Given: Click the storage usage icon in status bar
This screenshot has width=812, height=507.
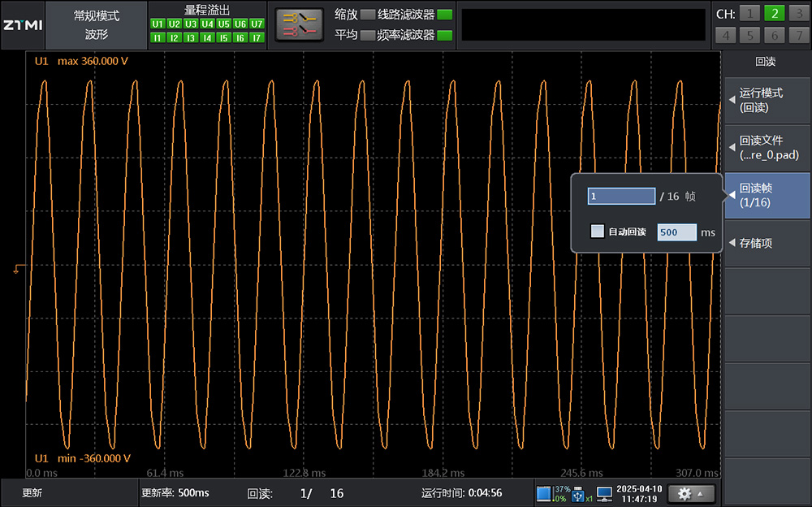Looking at the screenshot, I should click(543, 493).
